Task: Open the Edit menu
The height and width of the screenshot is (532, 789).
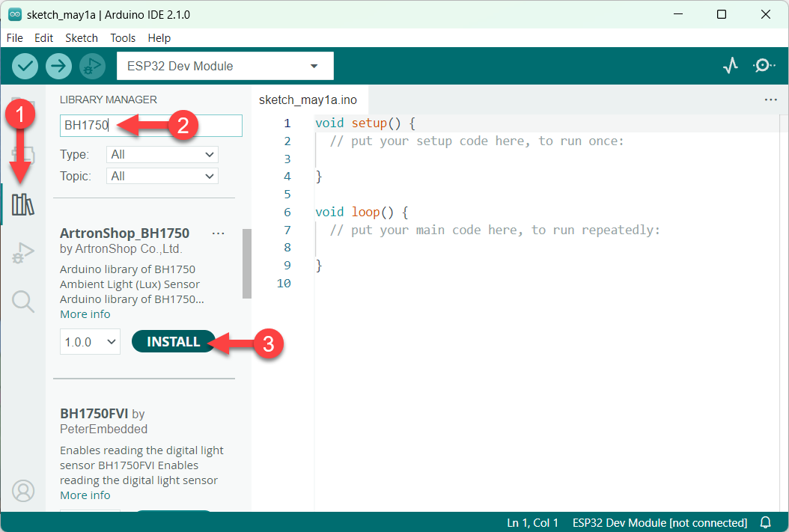Action: (x=43, y=38)
